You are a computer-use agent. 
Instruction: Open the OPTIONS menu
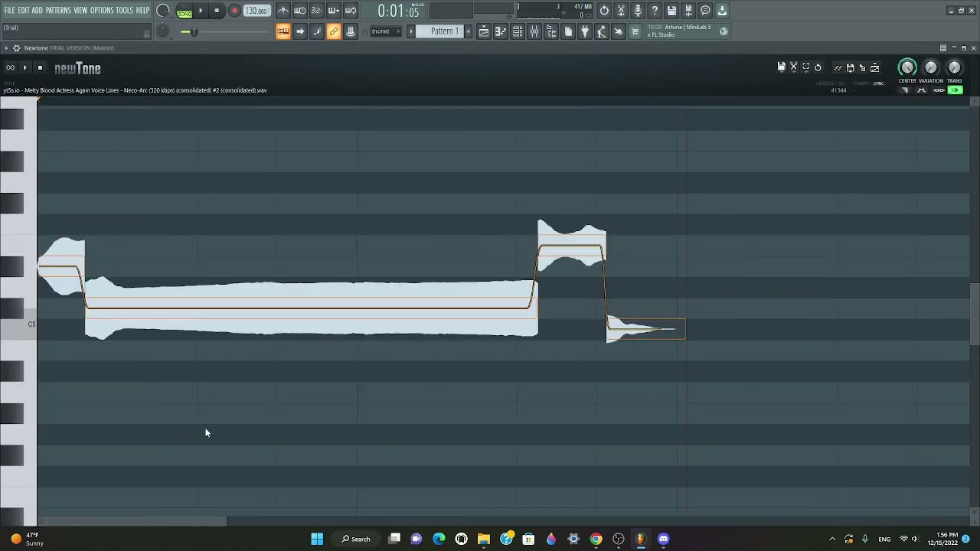(x=102, y=11)
